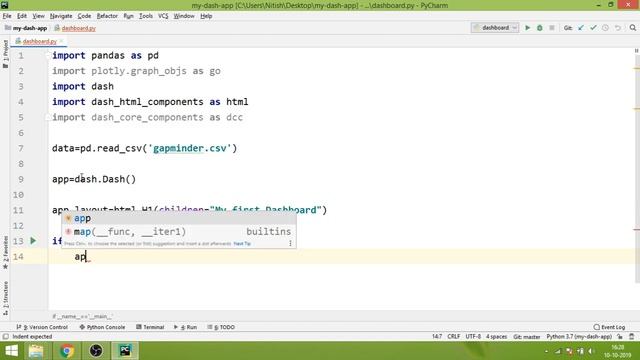Viewport: 640px width, 360px height.
Task: Click the run gutter arrow on line 13
Action: (33, 241)
